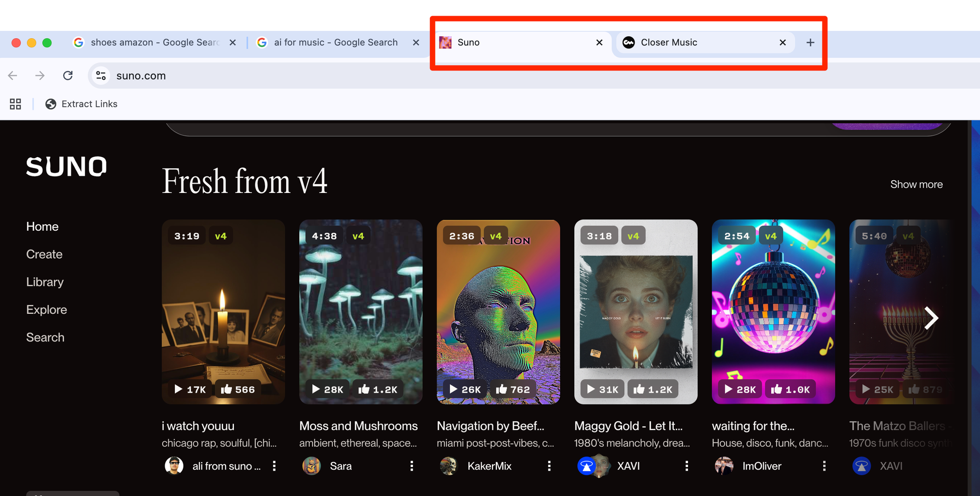Click the v4 badge on Moss and Mushrooms
The width and height of the screenshot is (980, 496).
[358, 236]
